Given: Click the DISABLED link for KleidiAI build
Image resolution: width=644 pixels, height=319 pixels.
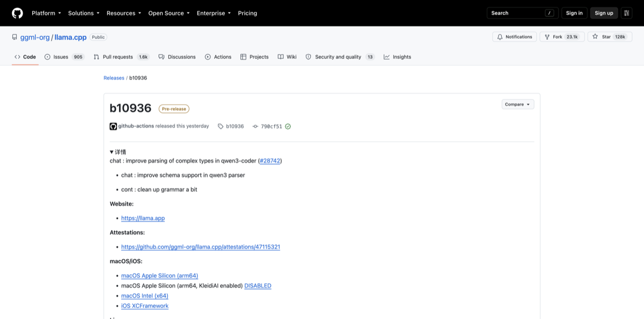Looking at the screenshot, I should (258, 286).
